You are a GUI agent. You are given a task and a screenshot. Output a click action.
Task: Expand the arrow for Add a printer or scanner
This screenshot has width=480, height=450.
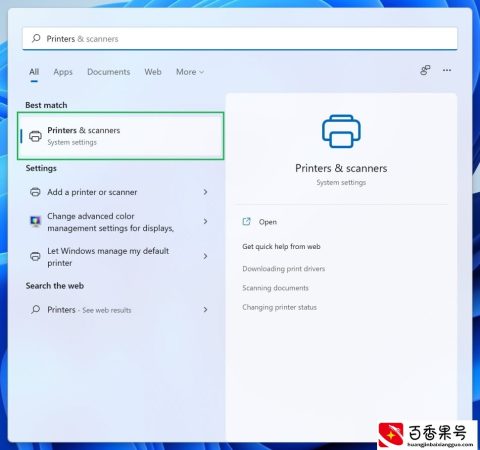[205, 192]
